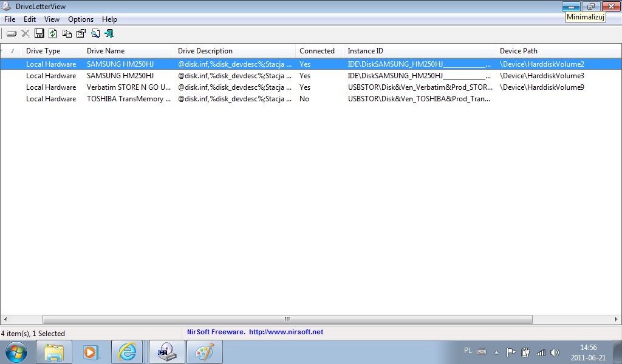Select the TOSHIBA TransMemory row

(310, 99)
